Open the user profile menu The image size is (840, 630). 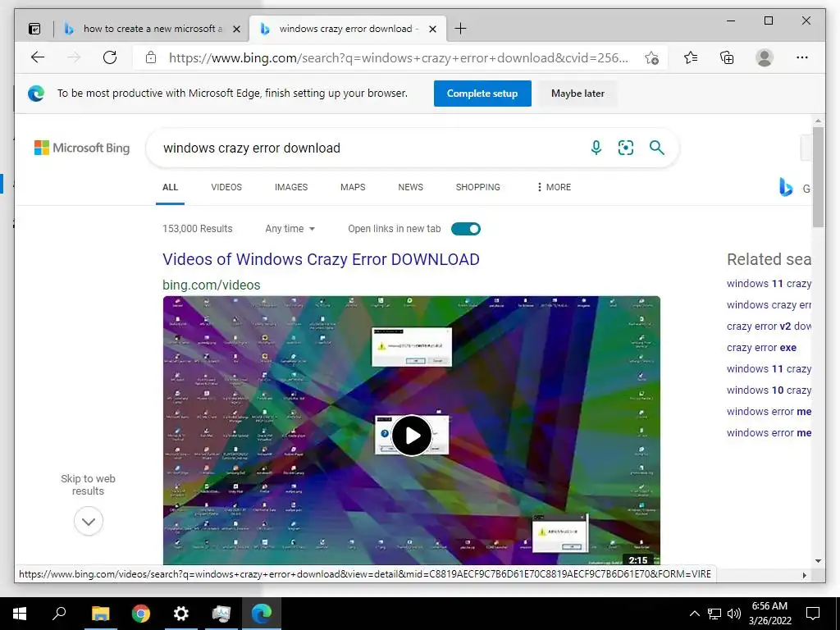765,57
